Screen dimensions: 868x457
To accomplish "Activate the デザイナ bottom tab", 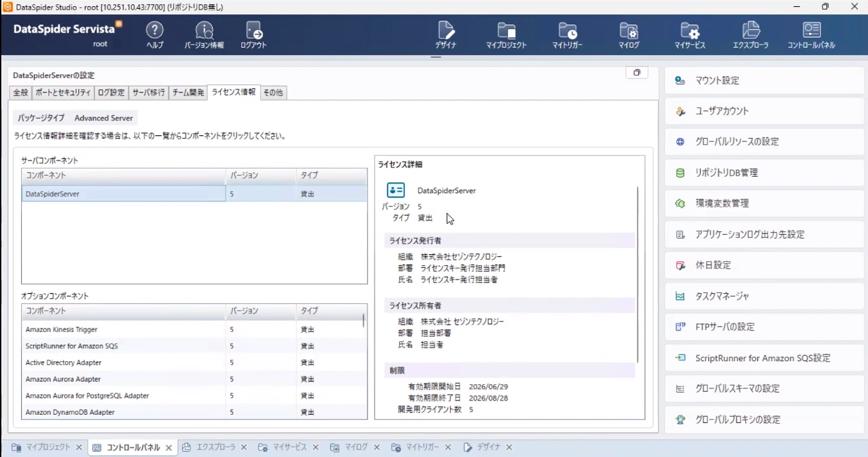I will coord(489,447).
